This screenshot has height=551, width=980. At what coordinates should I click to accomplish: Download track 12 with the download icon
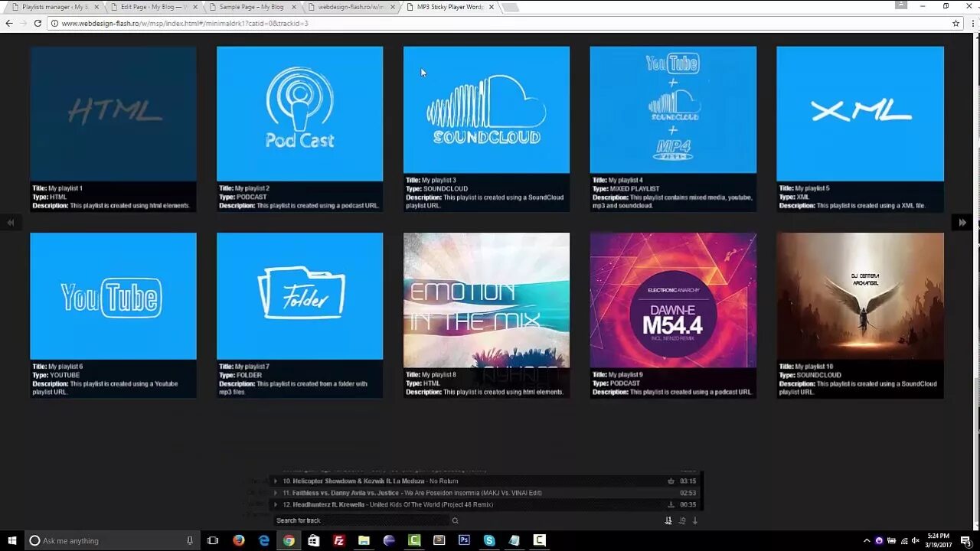[x=671, y=505]
